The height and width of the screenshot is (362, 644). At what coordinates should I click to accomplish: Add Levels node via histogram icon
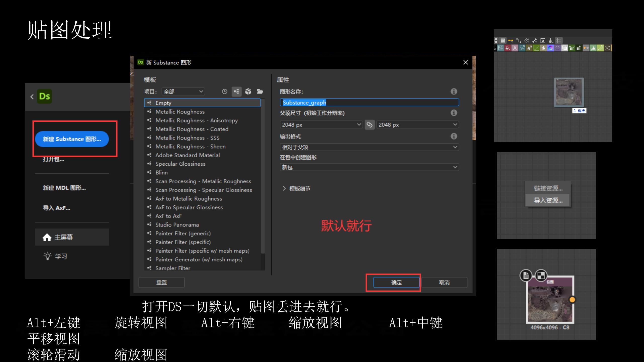(x=593, y=48)
